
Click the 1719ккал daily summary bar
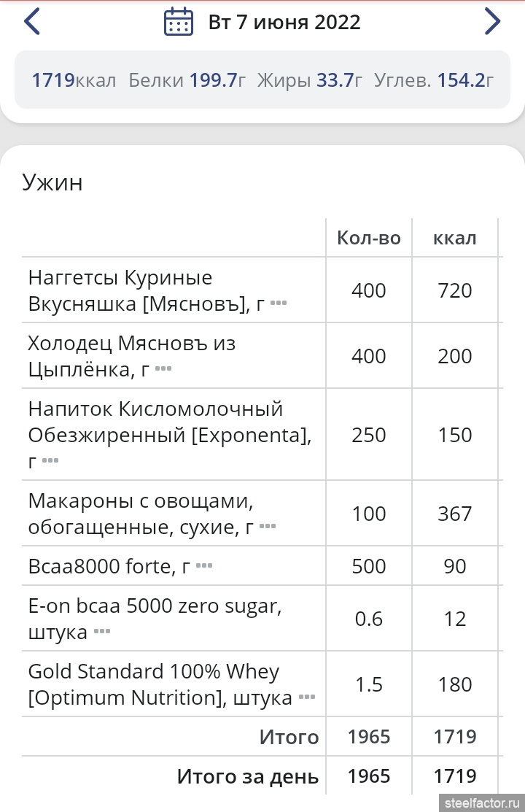tap(262, 80)
